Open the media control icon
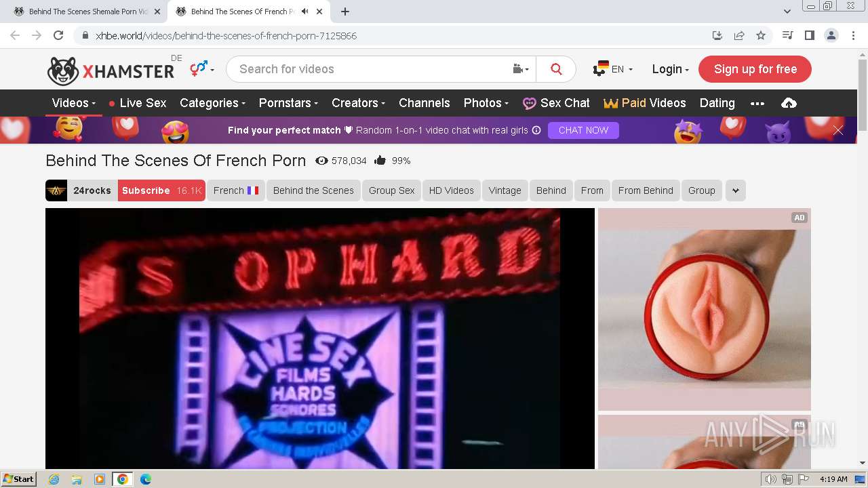This screenshot has width=868, height=488. pyautogui.click(x=787, y=35)
